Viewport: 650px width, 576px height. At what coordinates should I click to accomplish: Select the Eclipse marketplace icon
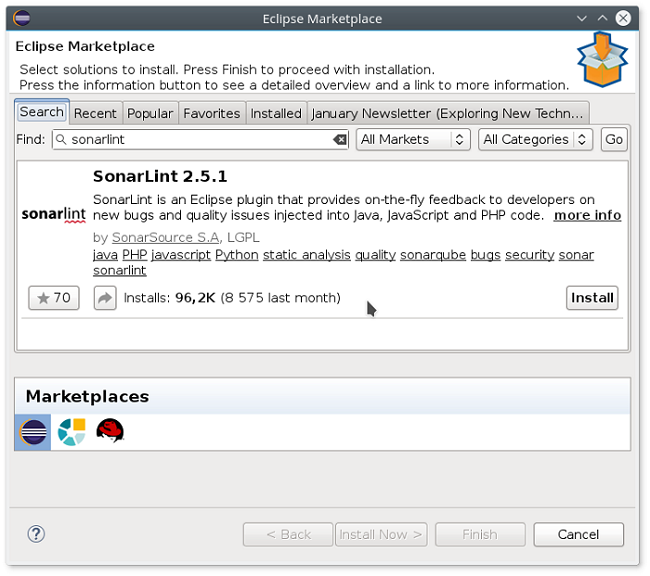pos(33,432)
